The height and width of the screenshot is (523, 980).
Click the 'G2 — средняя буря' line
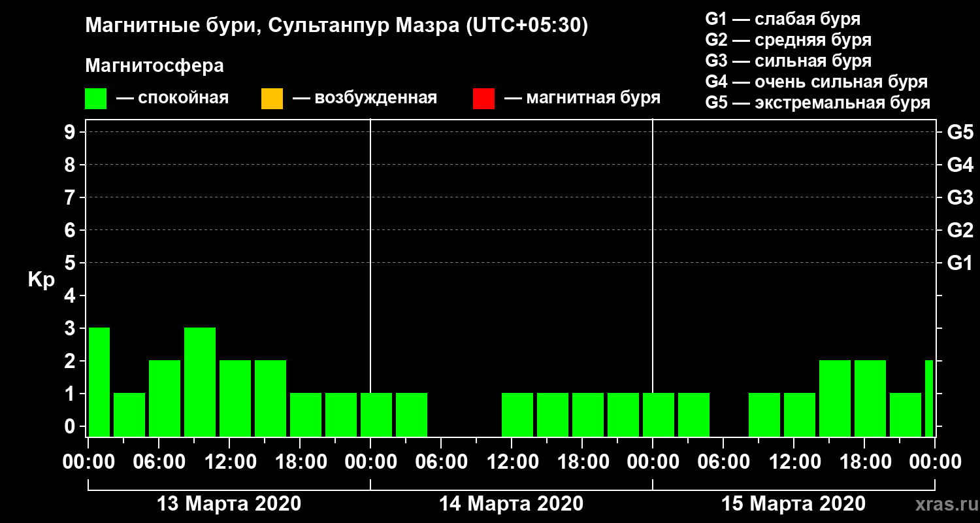tap(788, 40)
